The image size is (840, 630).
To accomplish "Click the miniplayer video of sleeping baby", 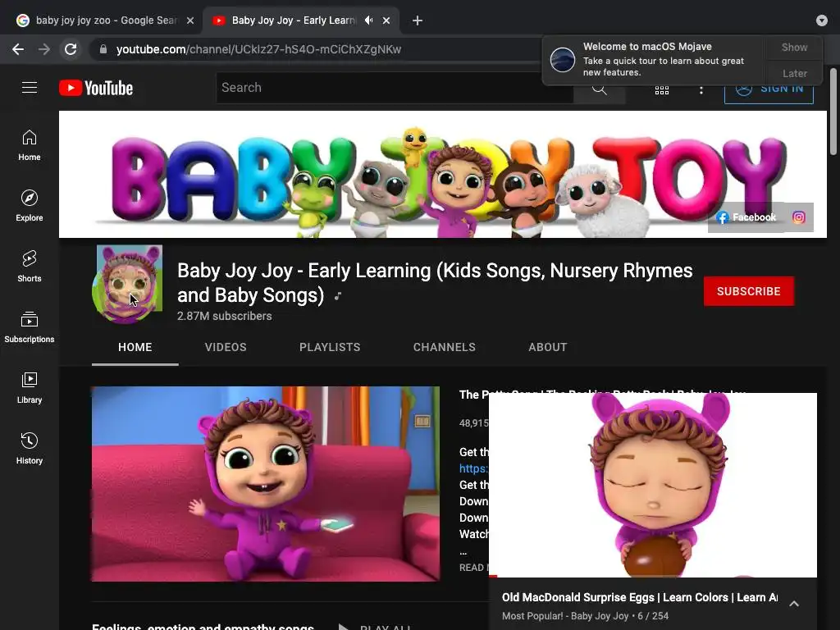I will pyautogui.click(x=652, y=485).
